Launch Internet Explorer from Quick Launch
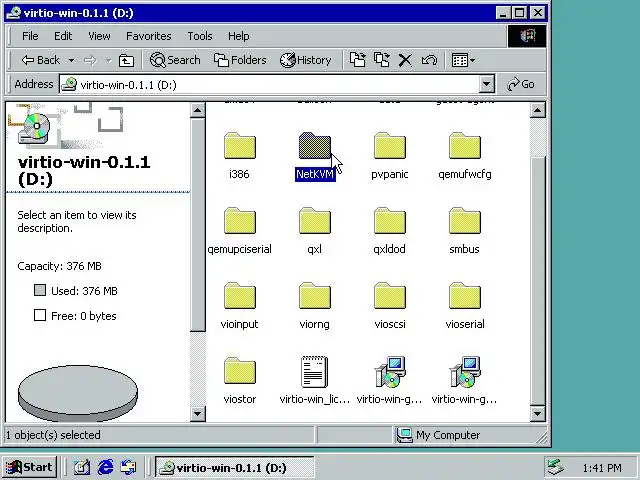The width and height of the screenshot is (640, 480). [x=105, y=467]
